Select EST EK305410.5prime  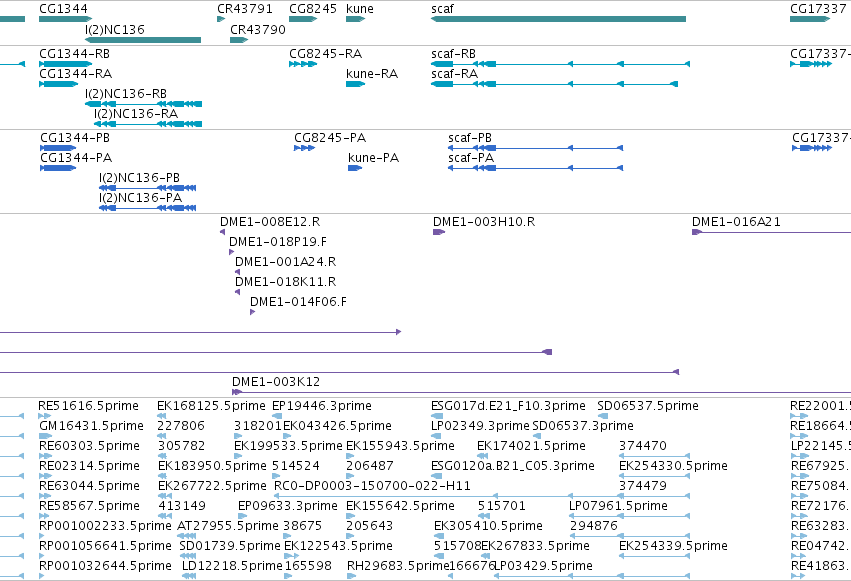[438, 537]
